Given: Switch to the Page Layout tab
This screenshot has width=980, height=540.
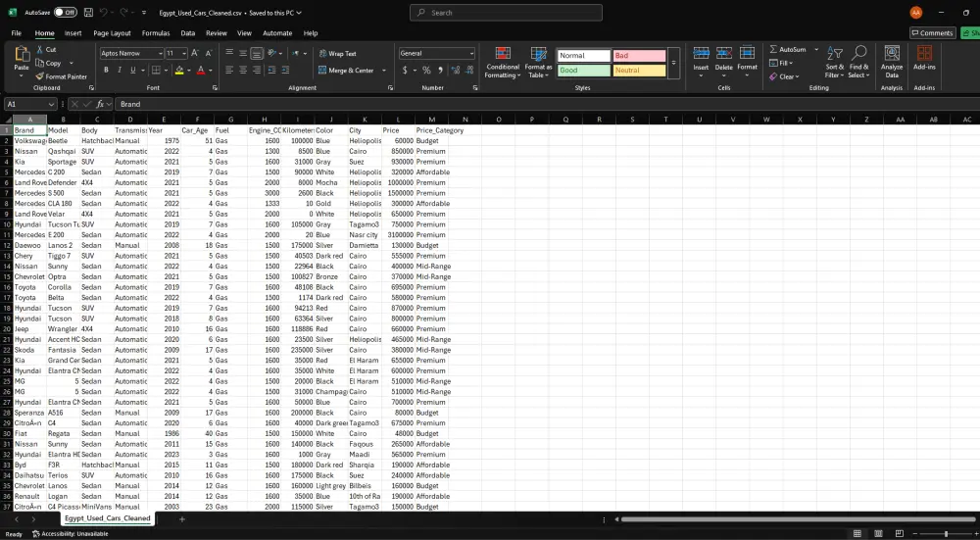Looking at the screenshot, I should (x=112, y=33).
